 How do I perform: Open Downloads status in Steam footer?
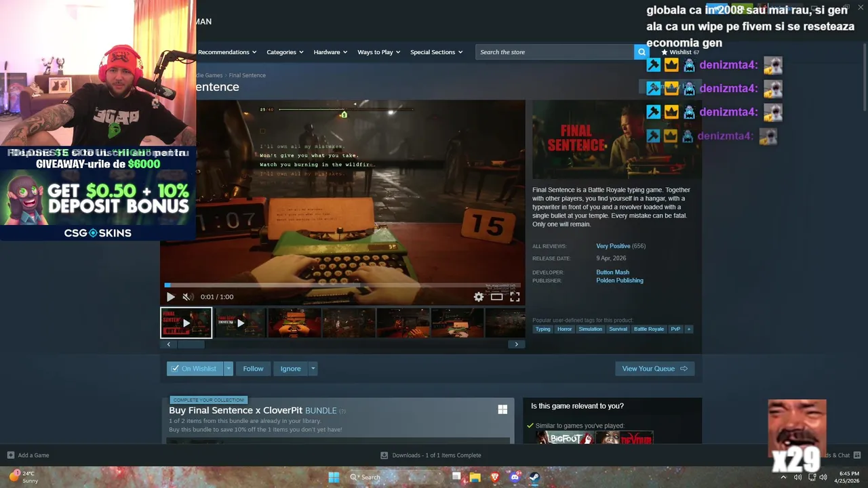431,455
